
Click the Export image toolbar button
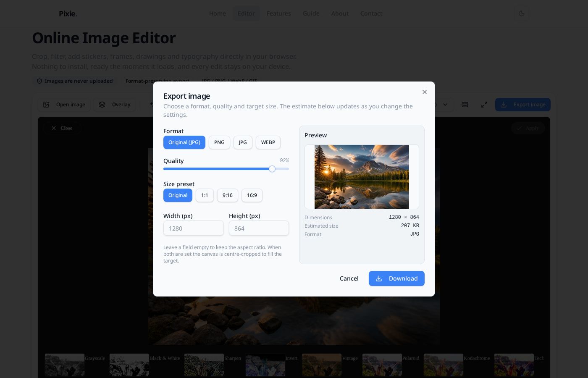point(523,105)
